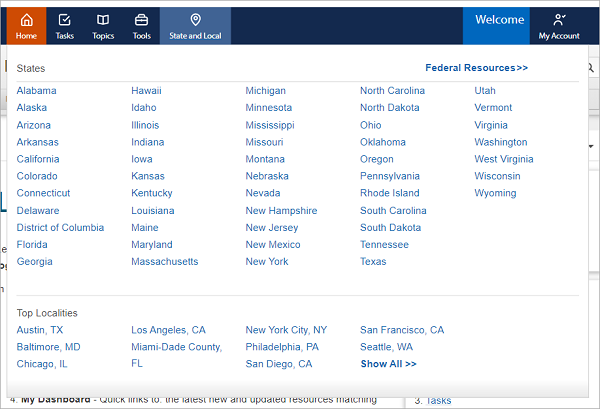The image size is (600, 409).
Task: Select District of Columbia
Action: (x=60, y=228)
